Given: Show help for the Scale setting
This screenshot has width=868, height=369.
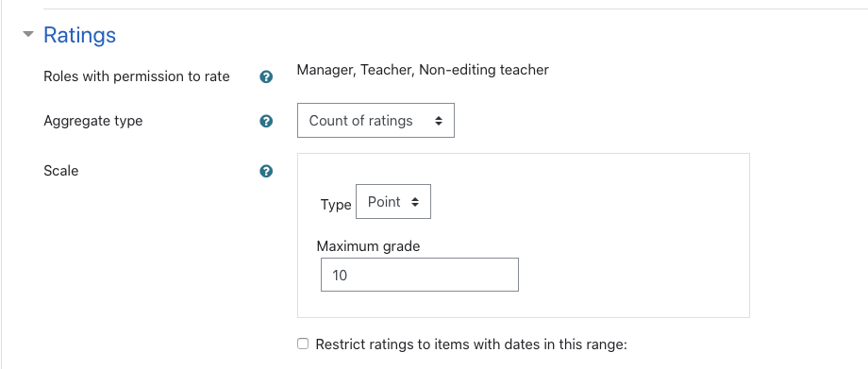Looking at the screenshot, I should click(266, 171).
